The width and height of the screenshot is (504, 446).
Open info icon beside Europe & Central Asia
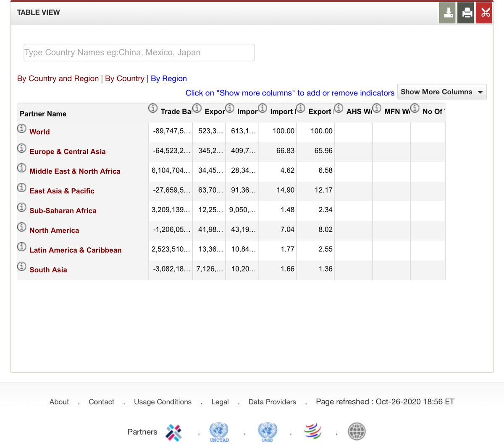[22, 148]
